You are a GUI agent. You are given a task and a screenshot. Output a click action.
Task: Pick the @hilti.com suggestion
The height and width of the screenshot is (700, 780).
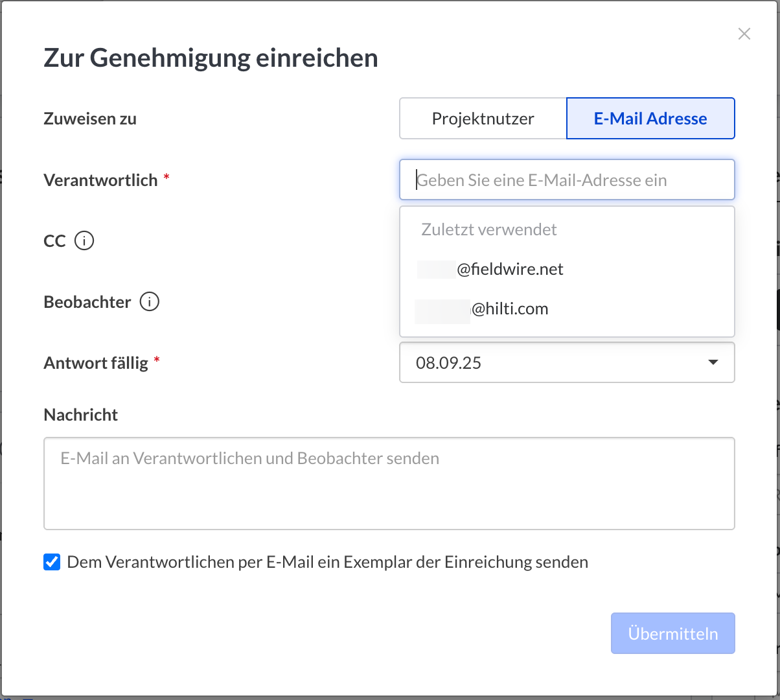pyautogui.click(x=483, y=309)
